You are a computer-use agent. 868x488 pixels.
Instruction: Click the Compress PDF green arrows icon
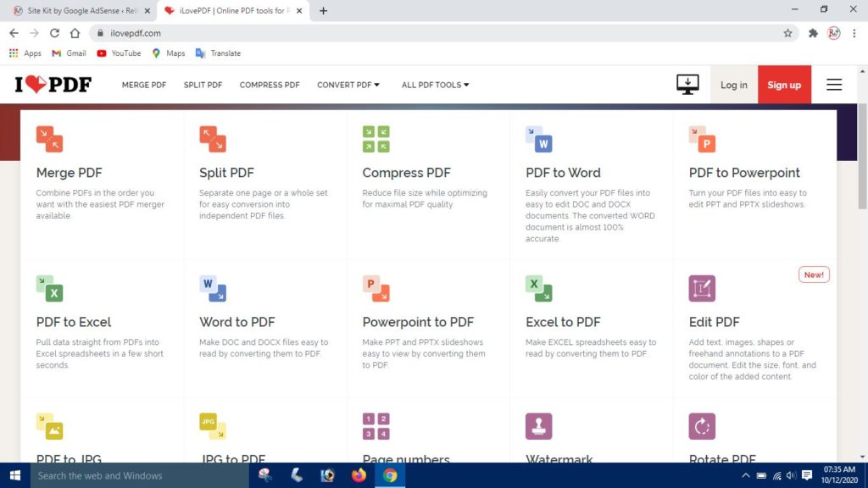point(376,139)
